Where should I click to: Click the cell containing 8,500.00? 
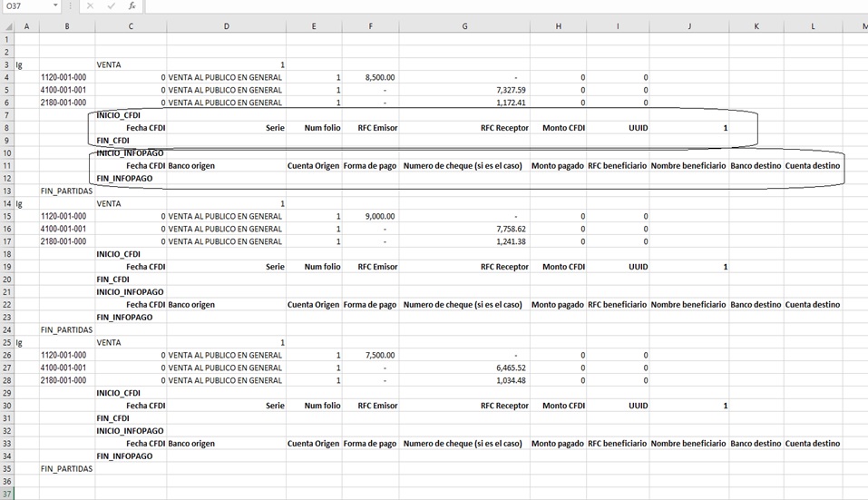coord(371,77)
